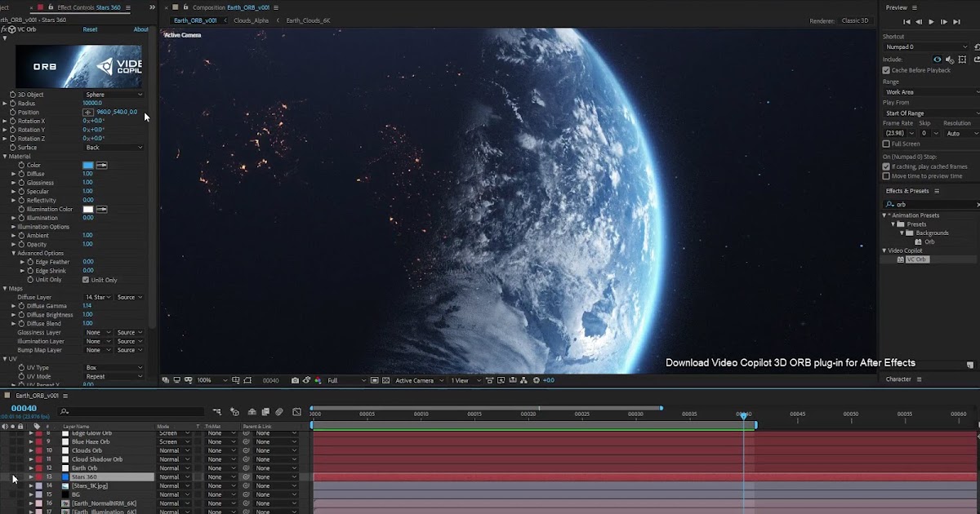Click the Illumination Color white swatch
This screenshot has height=514, width=980.
pyautogui.click(x=88, y=209)
